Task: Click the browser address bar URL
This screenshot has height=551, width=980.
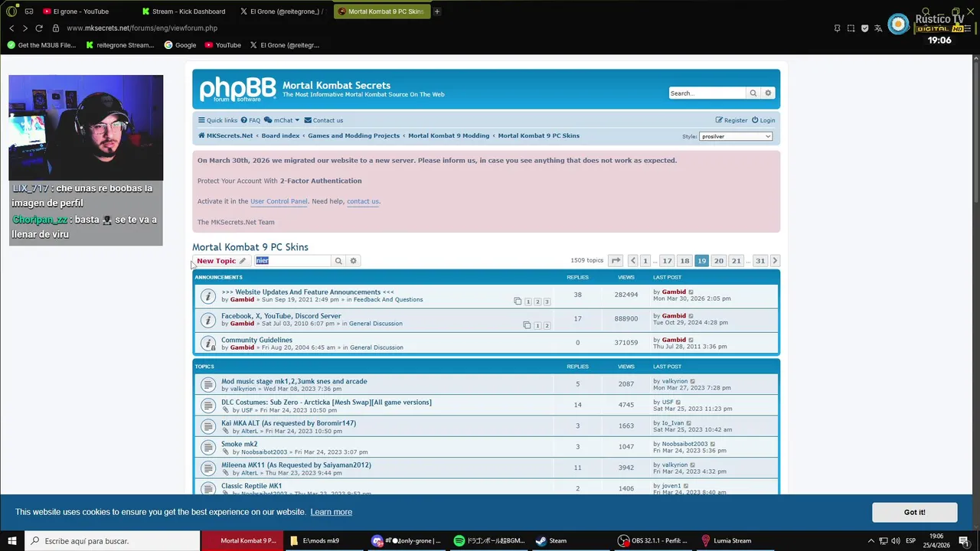Action: (142, 28)
